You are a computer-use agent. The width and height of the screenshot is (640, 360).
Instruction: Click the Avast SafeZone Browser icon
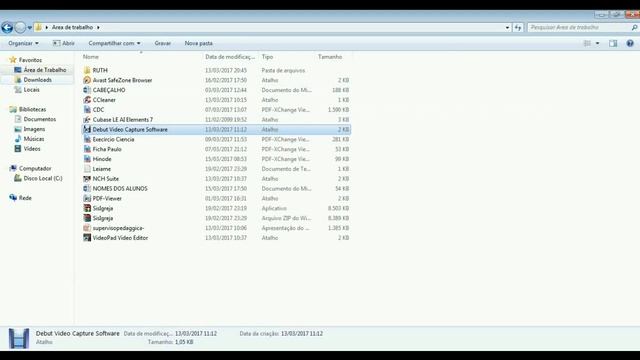(87, 80)
